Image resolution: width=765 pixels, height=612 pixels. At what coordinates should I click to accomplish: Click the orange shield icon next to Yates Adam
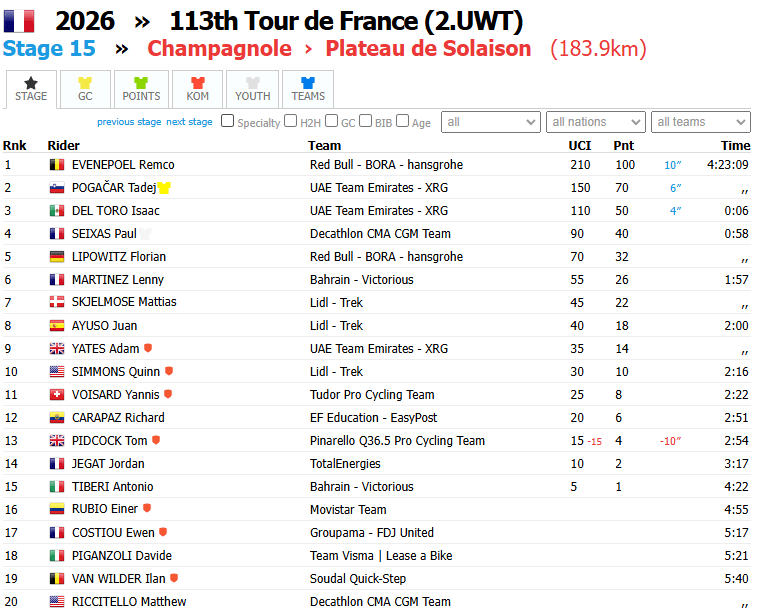148,348
